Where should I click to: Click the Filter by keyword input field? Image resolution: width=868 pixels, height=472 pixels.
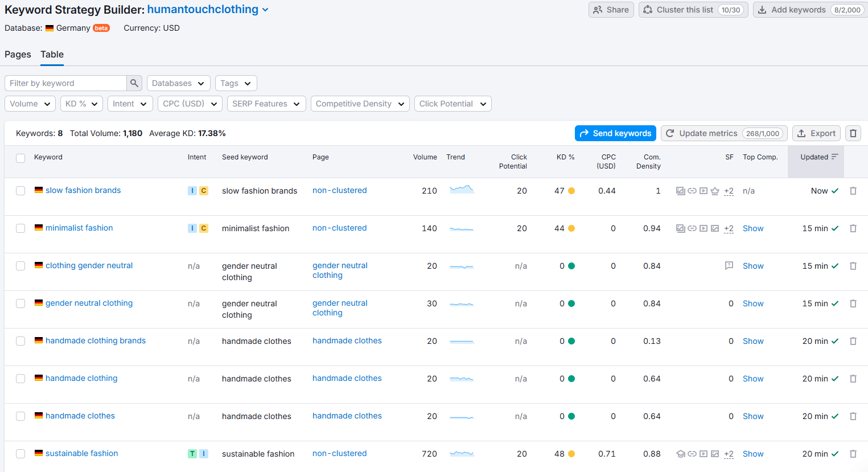(65, 83)
